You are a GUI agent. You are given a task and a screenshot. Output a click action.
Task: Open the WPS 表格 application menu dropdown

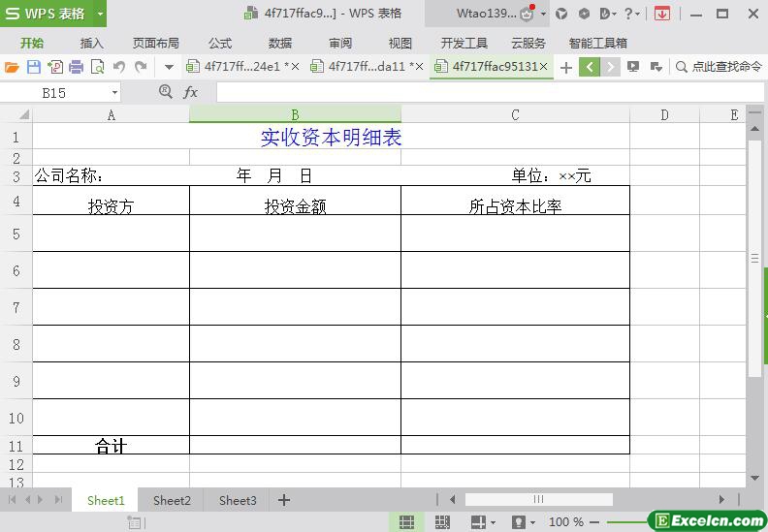point(100,14)
